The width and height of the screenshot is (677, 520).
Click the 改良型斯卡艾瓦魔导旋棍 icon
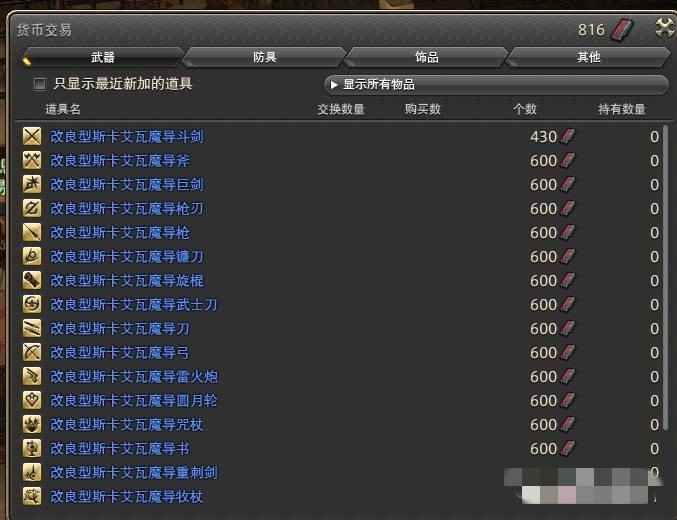pos(32,280)
